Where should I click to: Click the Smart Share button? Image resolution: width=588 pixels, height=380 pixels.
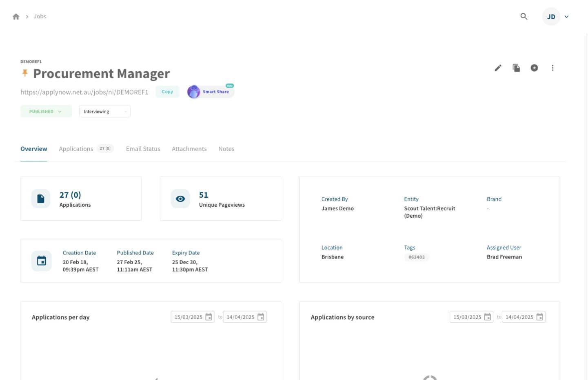[211, 92]
